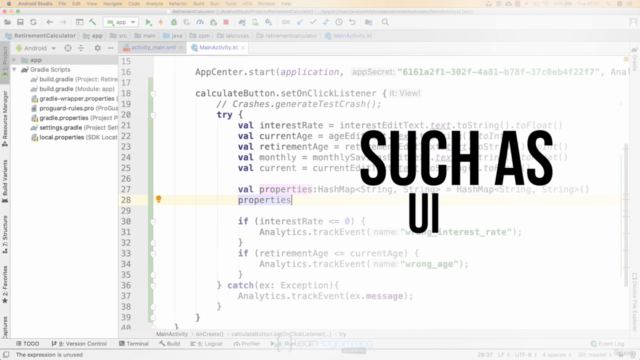Click the Git commit checkmark icon
Image resolution: width=640 pixels, height=360 pixels.
(313, 22)
